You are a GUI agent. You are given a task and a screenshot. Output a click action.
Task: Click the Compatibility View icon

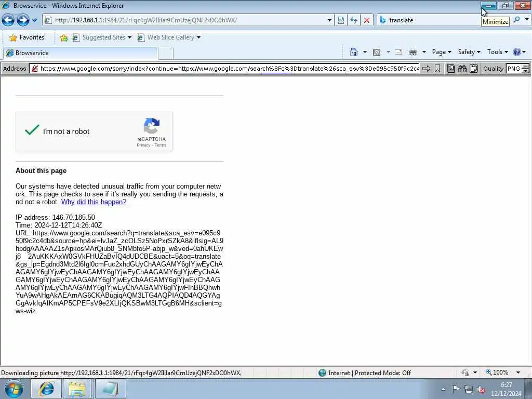[x=341, y=20]
